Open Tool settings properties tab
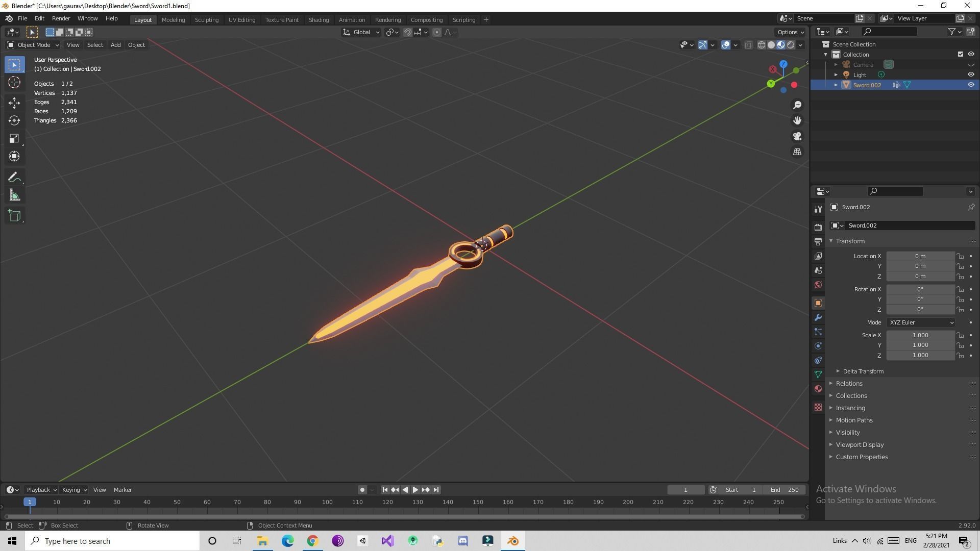Image resolution: width=980 pixels, height=551 pixels. [818, 209]
